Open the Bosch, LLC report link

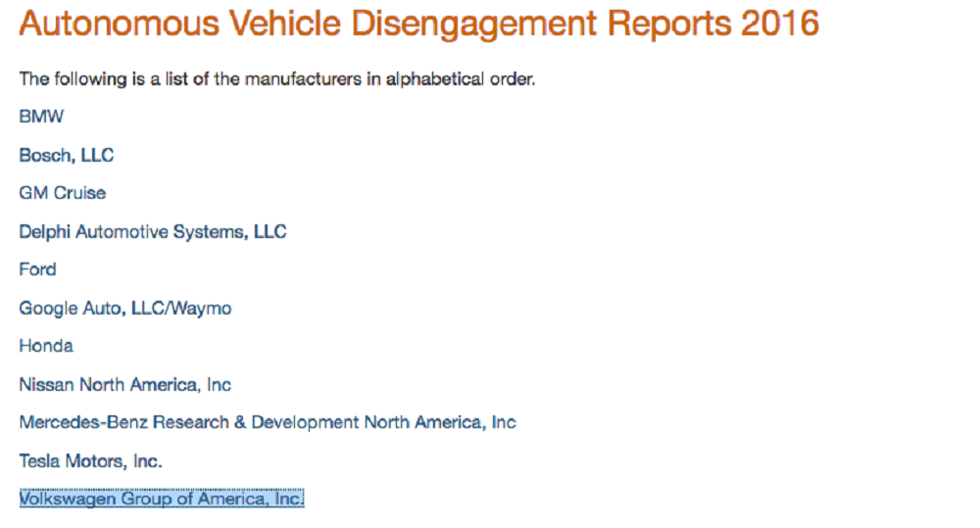tap(67, 155)
